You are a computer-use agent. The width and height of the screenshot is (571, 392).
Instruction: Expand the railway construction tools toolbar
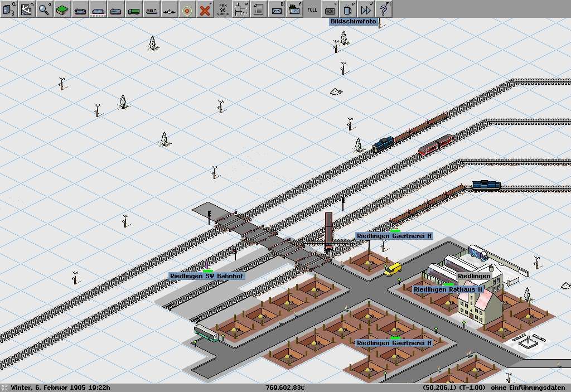point(80,9)
